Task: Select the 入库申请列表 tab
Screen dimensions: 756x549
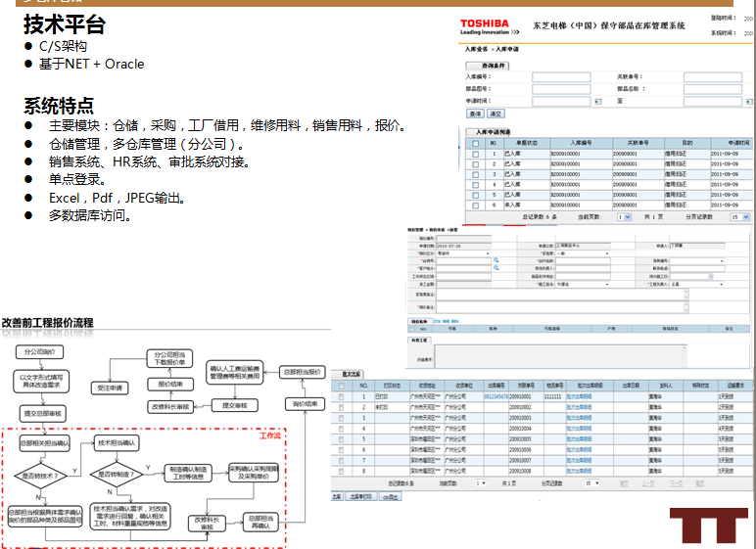Action: coord(488,132)
